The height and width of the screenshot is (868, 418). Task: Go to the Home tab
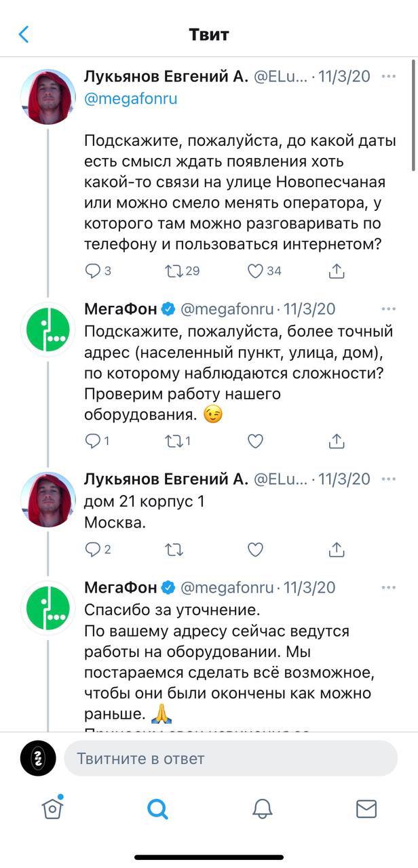pos(52,808)
